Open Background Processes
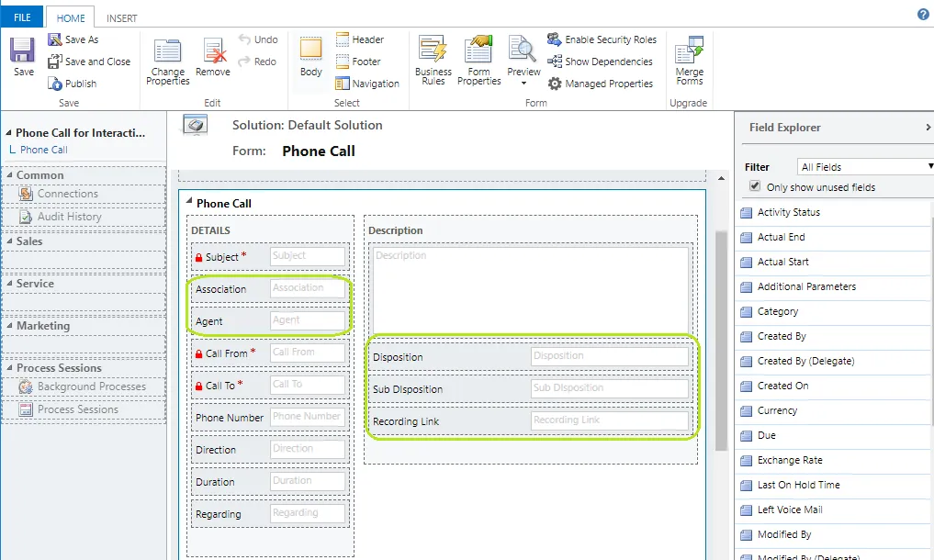 [84, 386]
